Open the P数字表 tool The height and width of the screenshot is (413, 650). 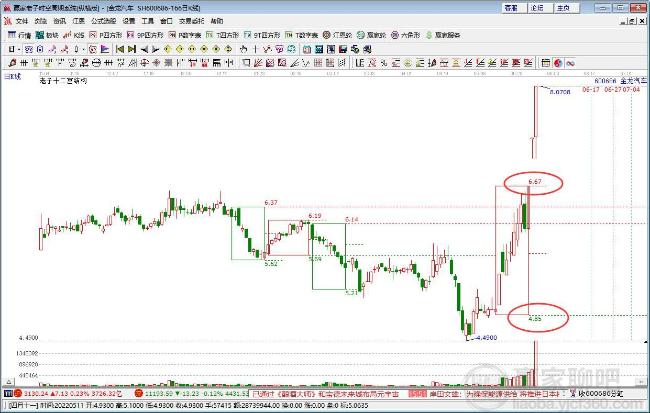185,35
